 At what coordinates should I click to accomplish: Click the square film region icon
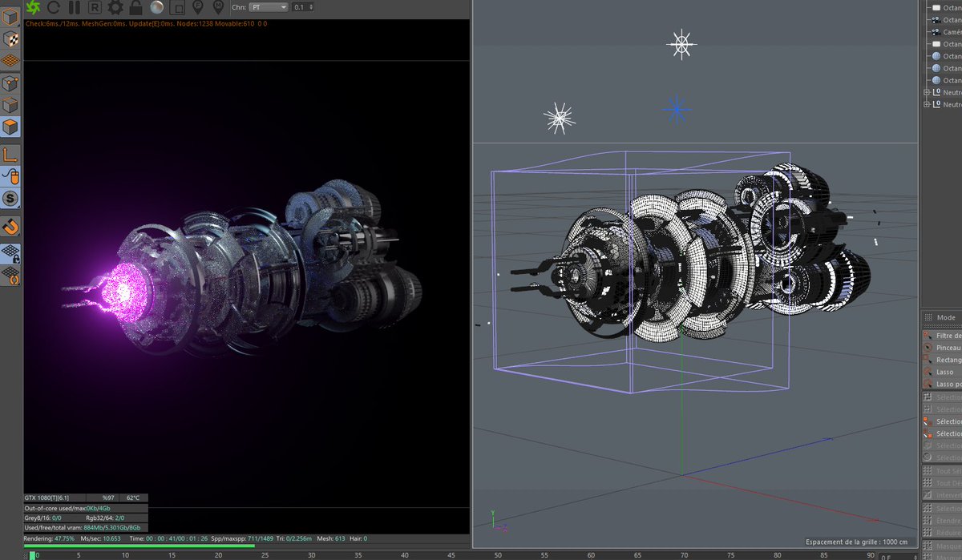coord(177,7)
